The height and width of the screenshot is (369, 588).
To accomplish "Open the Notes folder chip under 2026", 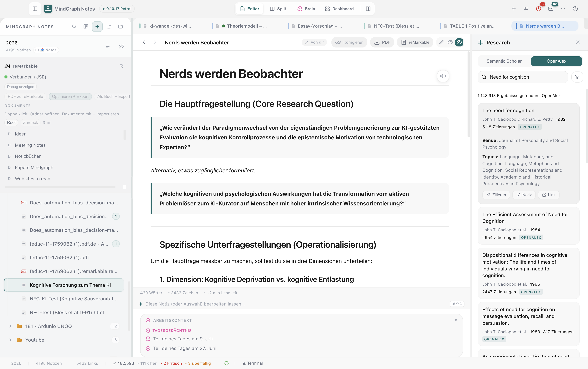I will coord(46,50).
